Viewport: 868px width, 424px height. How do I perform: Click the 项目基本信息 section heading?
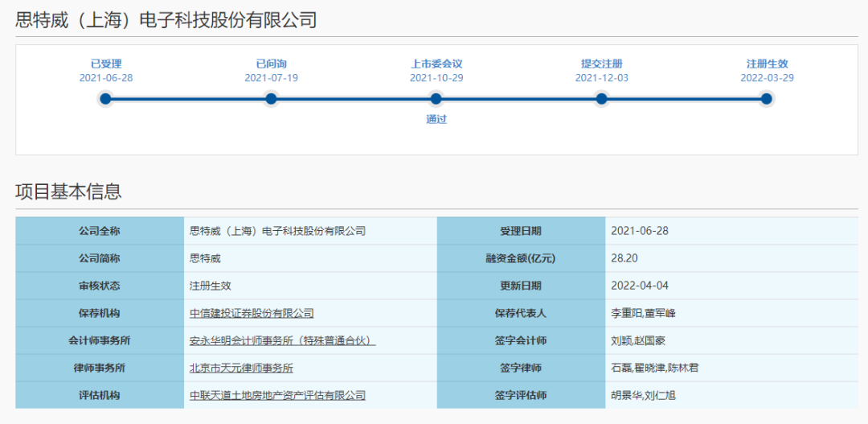[x=68, y=191]
